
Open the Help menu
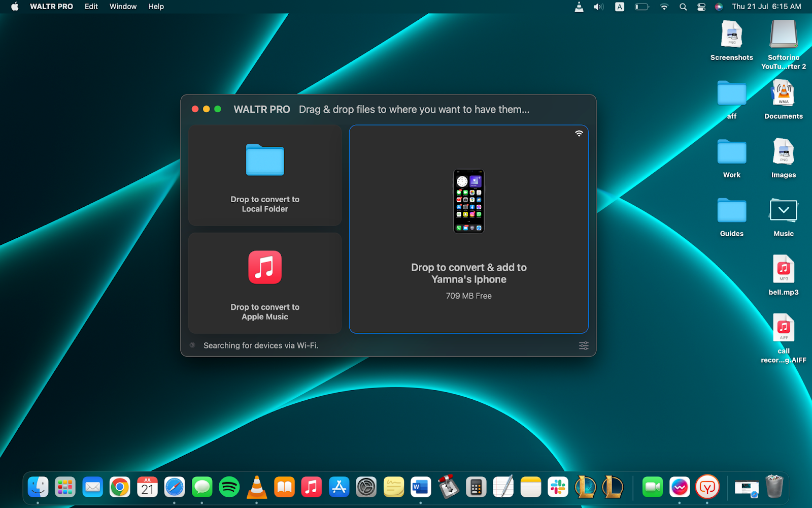[156, 7]
